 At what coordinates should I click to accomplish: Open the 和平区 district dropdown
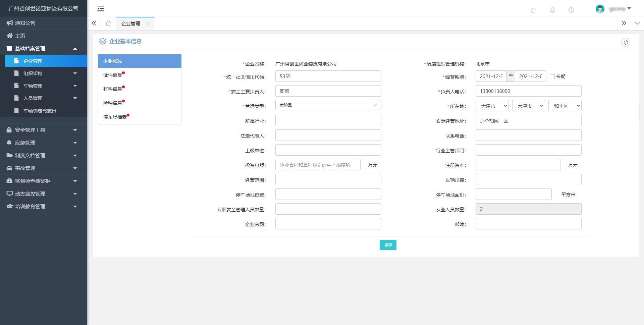pyautogui.click(x=565, y=106)
